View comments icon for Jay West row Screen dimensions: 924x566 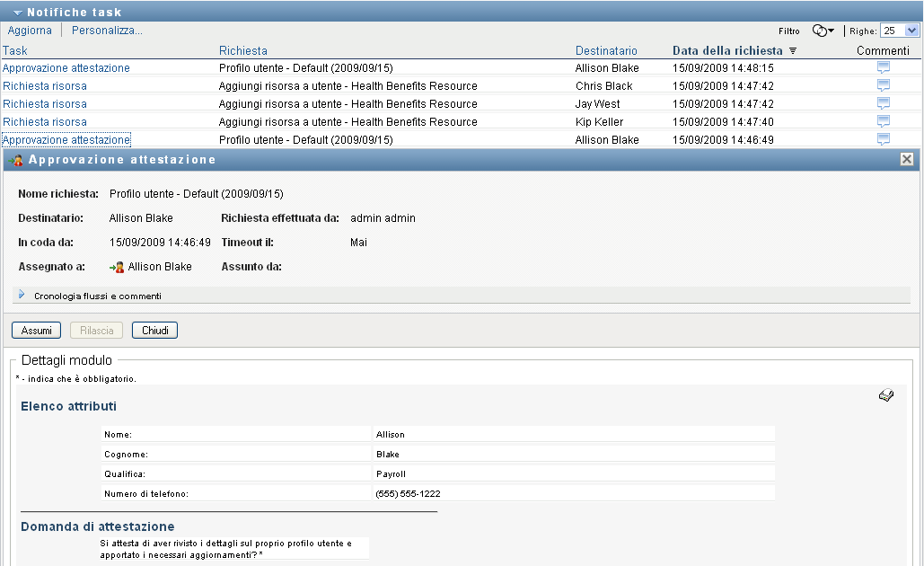(x=883, y=103)
